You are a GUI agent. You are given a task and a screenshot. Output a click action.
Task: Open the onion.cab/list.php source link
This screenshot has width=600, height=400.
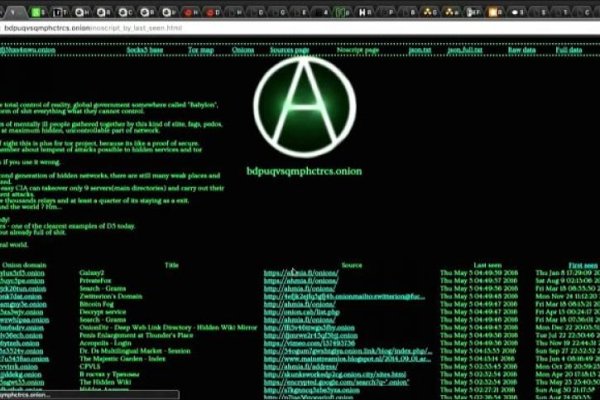[x=302, y=312]
